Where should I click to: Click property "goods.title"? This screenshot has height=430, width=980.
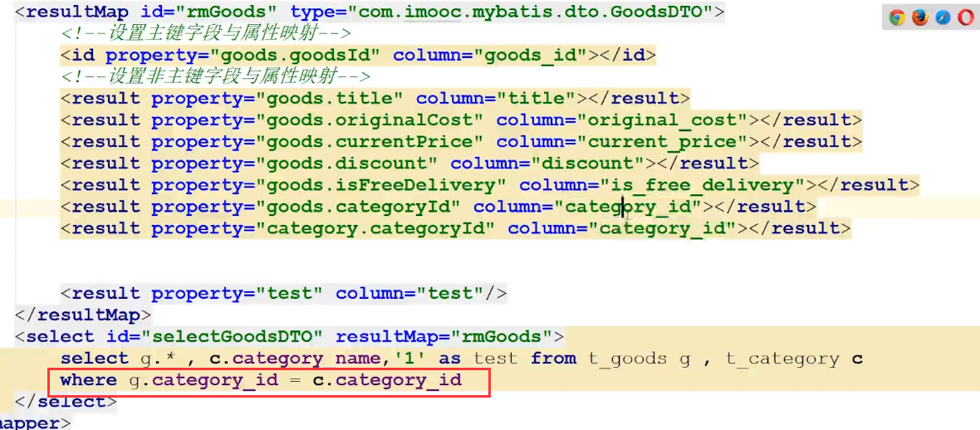click(x=277, y=98)
